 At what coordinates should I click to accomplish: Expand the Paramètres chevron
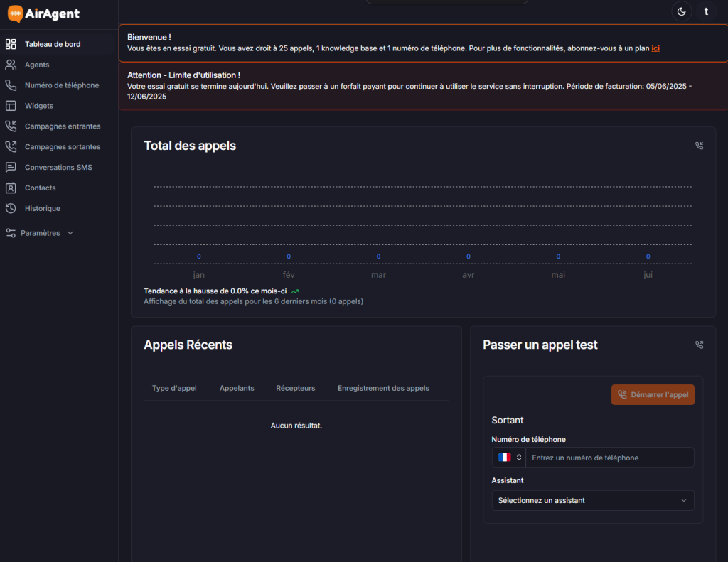pyautogui.click(x=70, y=233)
